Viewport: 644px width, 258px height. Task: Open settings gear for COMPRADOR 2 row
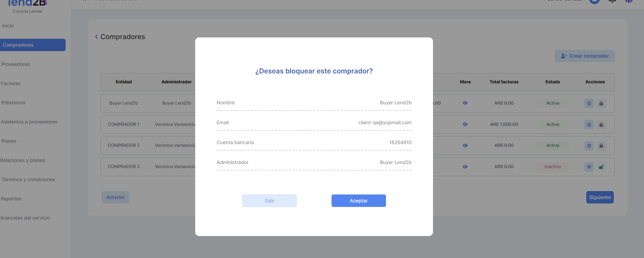pyautogui.click(x=589, y=146)
